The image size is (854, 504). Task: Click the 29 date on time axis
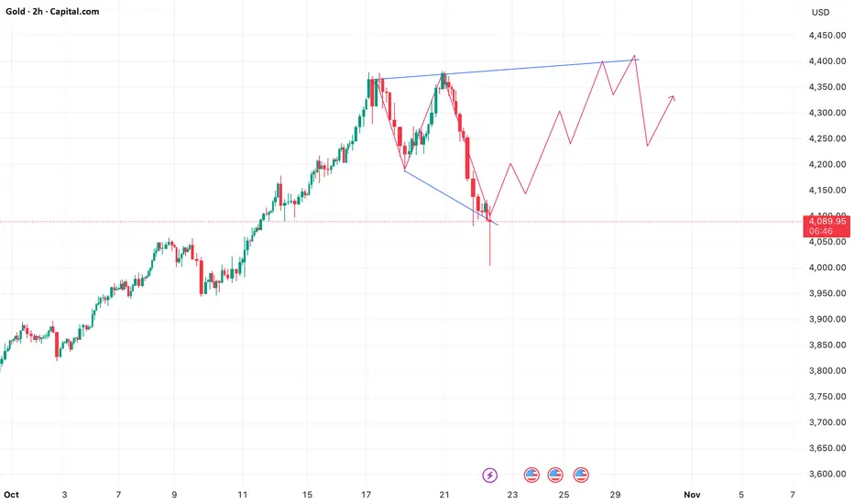(x=615, y=494)
